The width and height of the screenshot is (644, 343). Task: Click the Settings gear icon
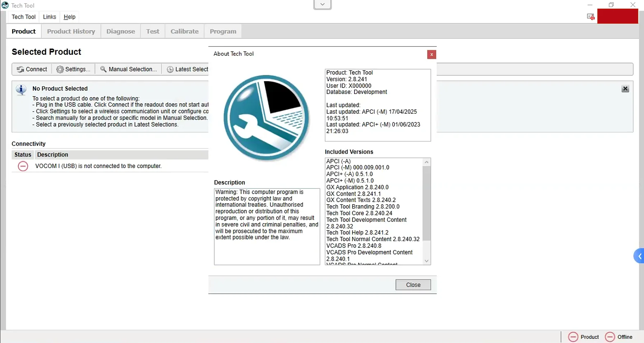(60, 69)
